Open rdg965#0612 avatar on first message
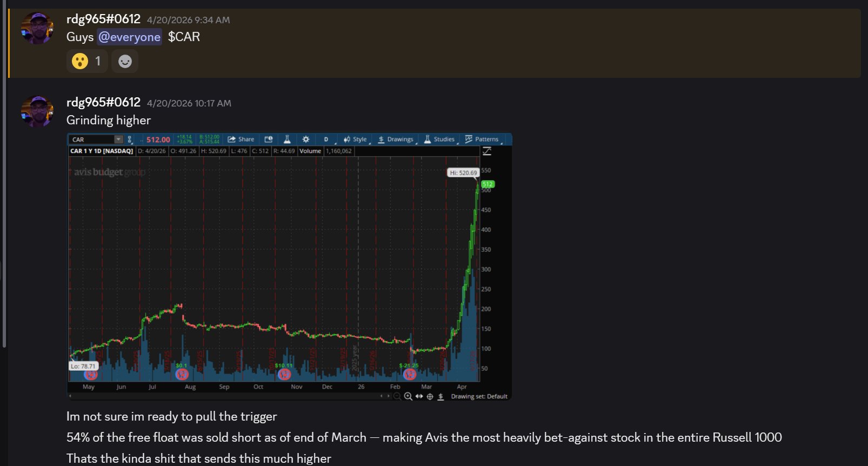This screenshot has width=868, height=466. 37,28
